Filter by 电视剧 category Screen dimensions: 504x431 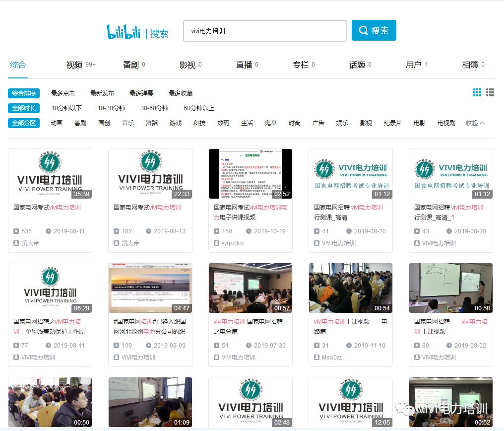(x=446, y=123)
